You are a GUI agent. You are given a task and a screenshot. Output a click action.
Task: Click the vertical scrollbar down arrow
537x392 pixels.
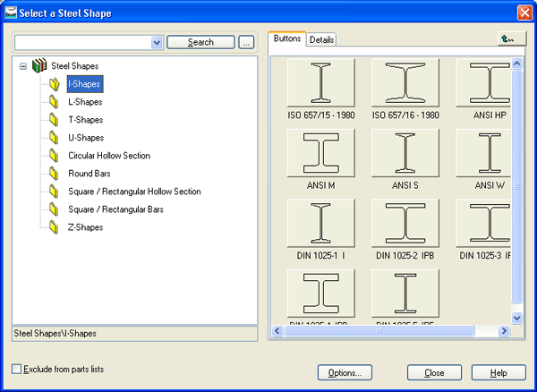(516, 317)
